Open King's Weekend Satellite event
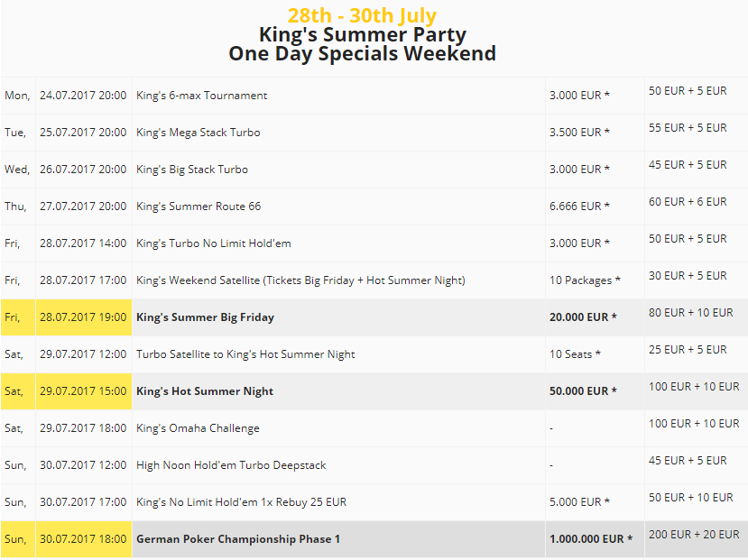This screenshot has width=748, height=560. click(300, 280)
